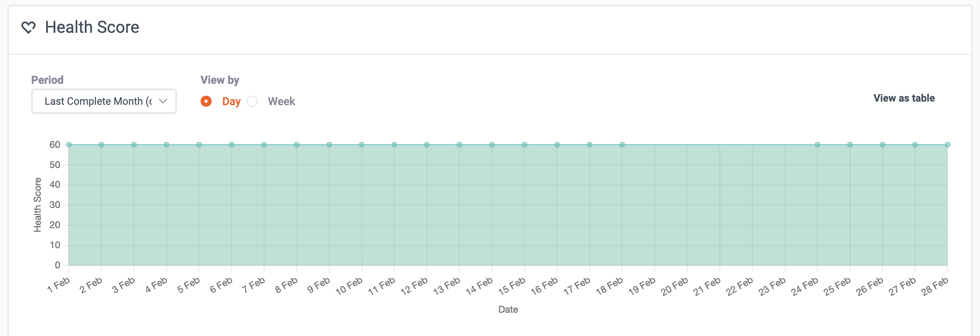Click the heart Health Score icon

pyautogui.click(x=28, y=27)
